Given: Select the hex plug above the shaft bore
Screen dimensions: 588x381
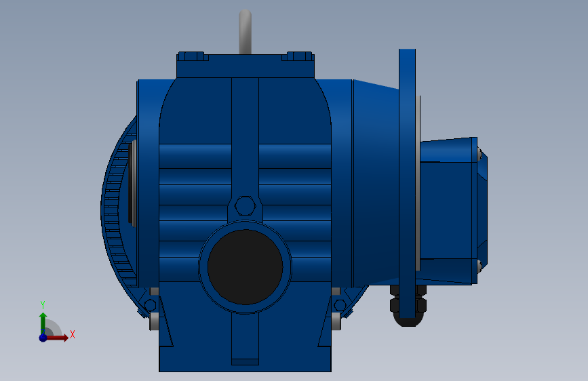Looking at the screenshot, I should pos(246,206).
